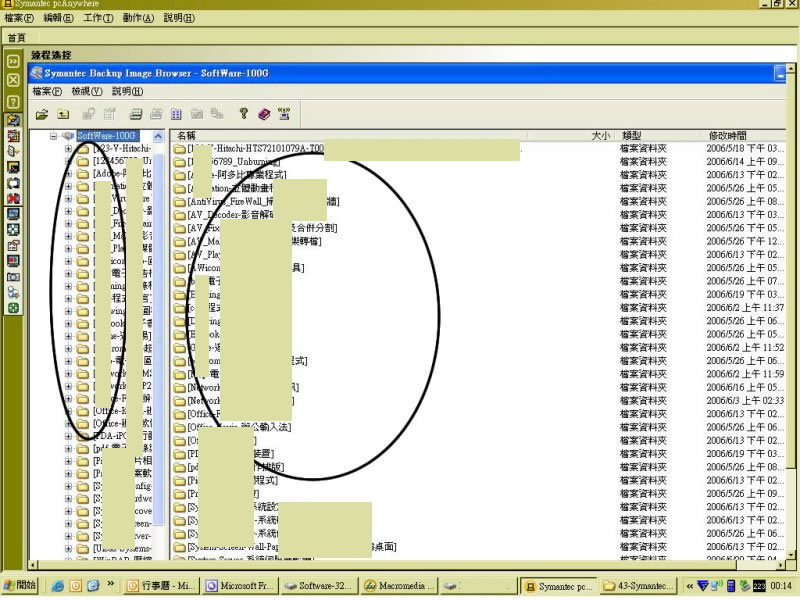
Task: Click the green grid-pattern sidebar icon below the blue monitor
Action: [x=13, y=230]
